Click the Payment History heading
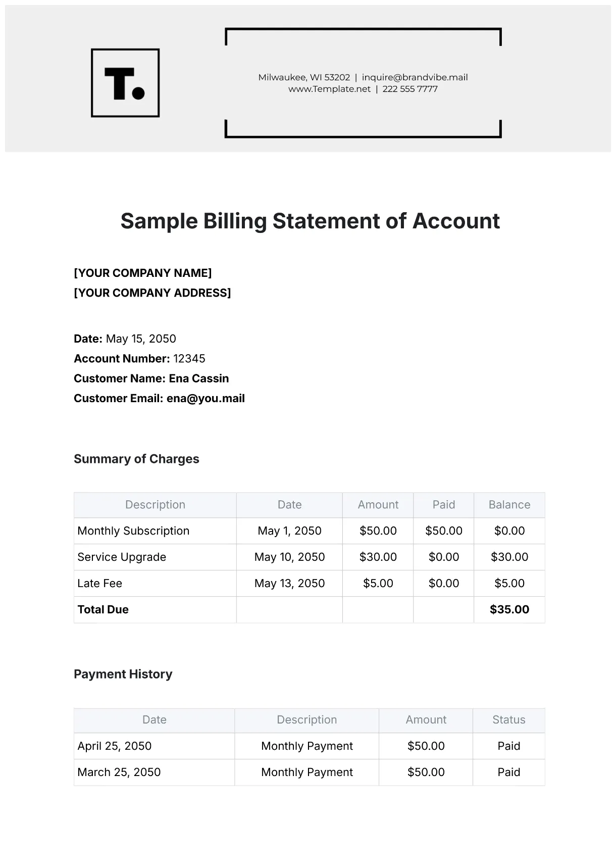616x867 pixels. coord(123,674)
